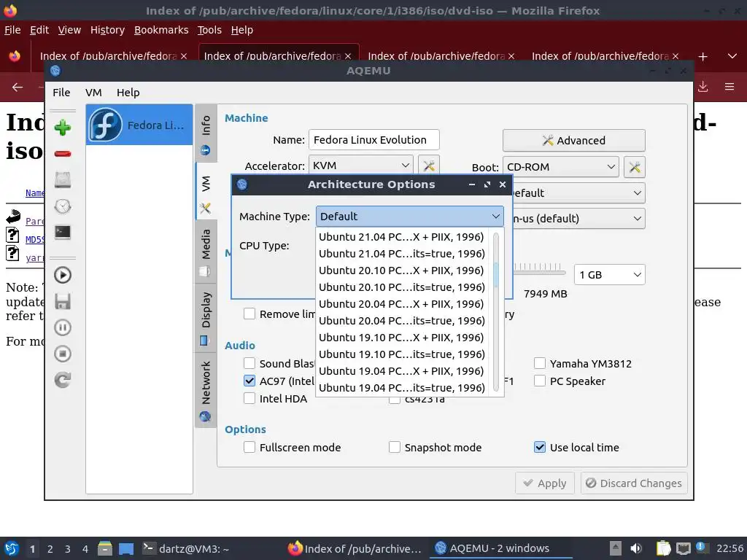Image resolution: width=747 pixels, height=560 pixels.
Task: Click the reset VM circular arrow icon
Action: (x=63, y=380)
